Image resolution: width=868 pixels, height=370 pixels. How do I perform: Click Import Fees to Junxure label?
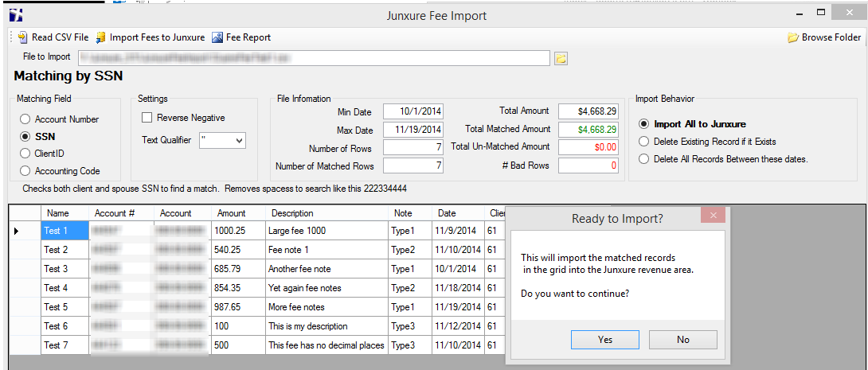[x=157, y=37]
